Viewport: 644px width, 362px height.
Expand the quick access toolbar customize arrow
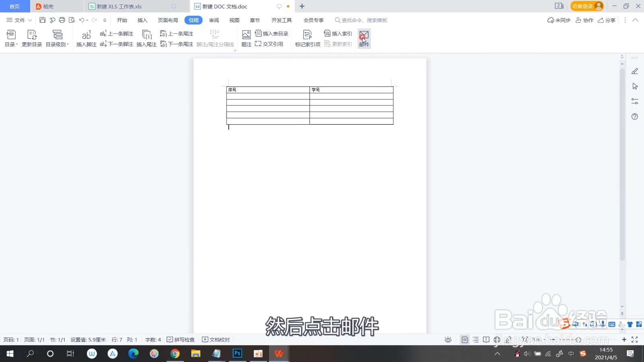(x=105, y=20)
